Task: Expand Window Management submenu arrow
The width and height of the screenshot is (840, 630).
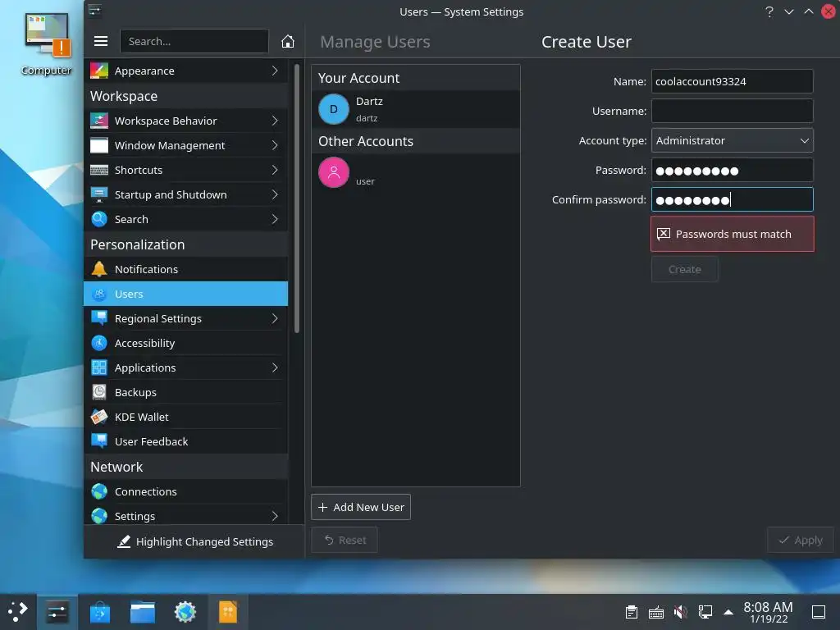Action: tap(275, 145)
